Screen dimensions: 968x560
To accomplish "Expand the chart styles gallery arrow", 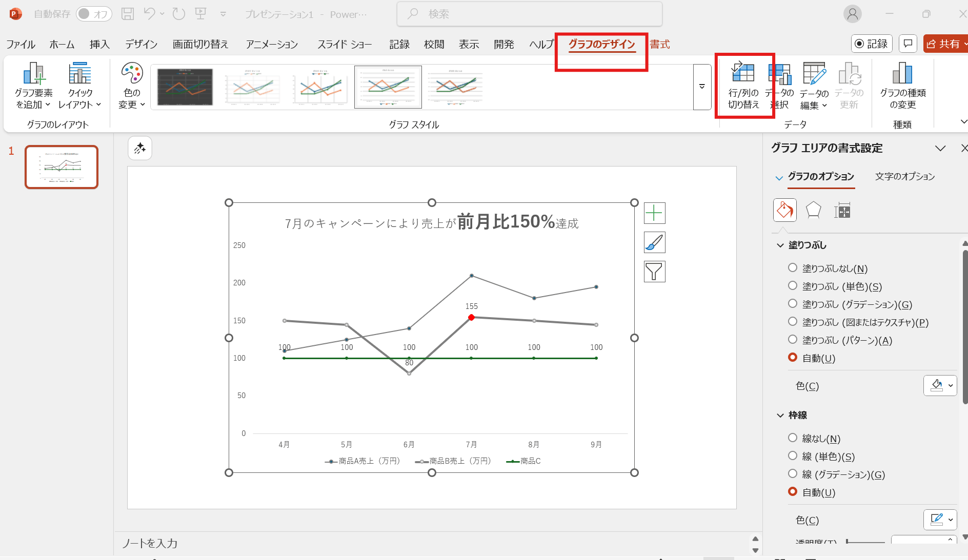I will point(702,87).
